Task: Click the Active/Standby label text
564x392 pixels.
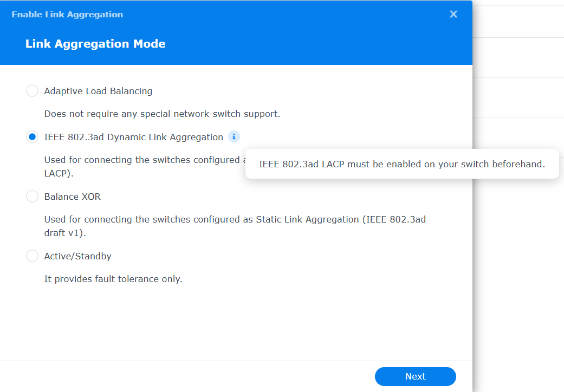Action: pyautogui.click(x=77, y=256)
